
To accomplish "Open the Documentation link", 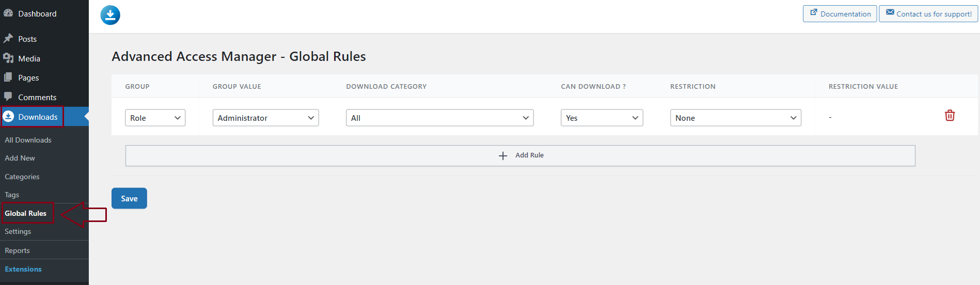I will tap(840, 13).
